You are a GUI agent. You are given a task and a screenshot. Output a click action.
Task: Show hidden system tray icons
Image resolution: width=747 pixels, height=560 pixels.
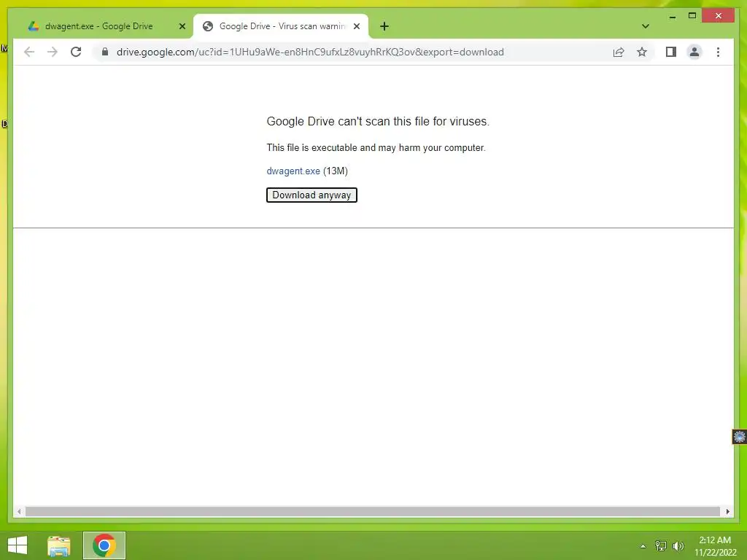pyautogui.click(x=643, y=546)
